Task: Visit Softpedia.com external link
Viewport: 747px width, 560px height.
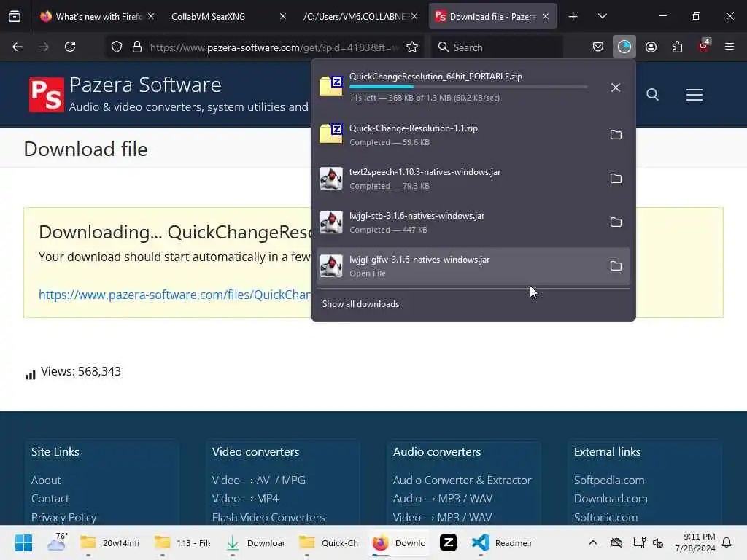Action: point(609,481)
